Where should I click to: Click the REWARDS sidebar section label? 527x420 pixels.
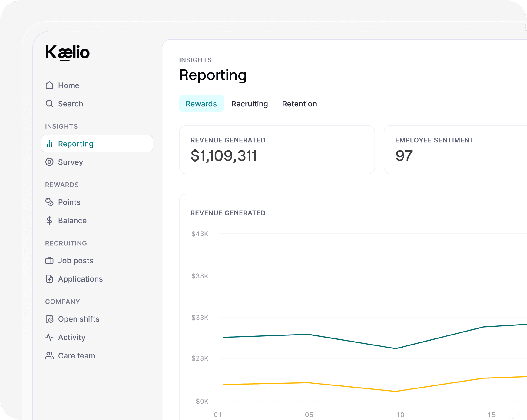[62, 185]
